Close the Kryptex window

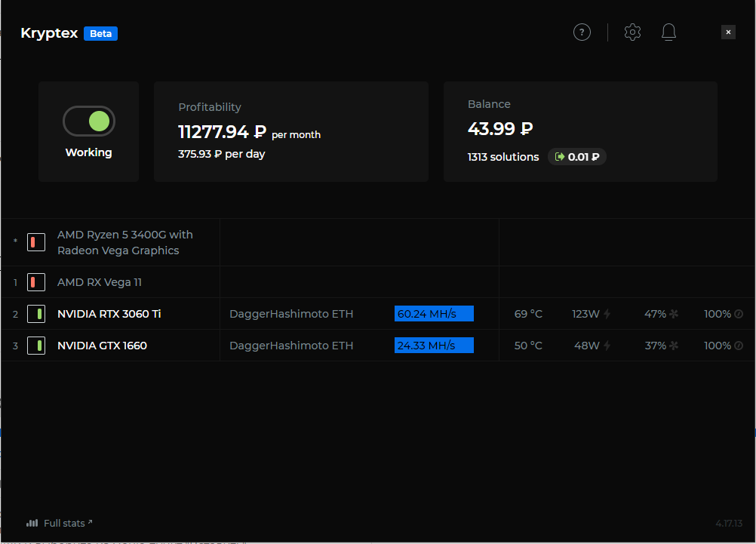pos(728,32)
